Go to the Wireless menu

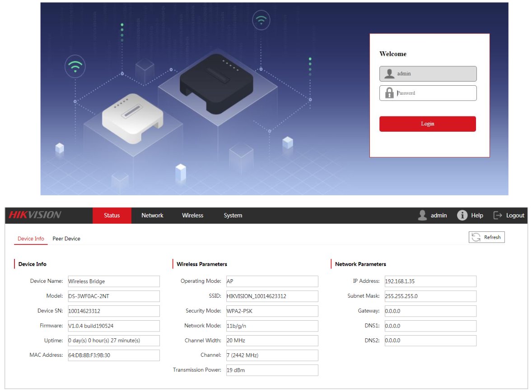coord(192,216)
